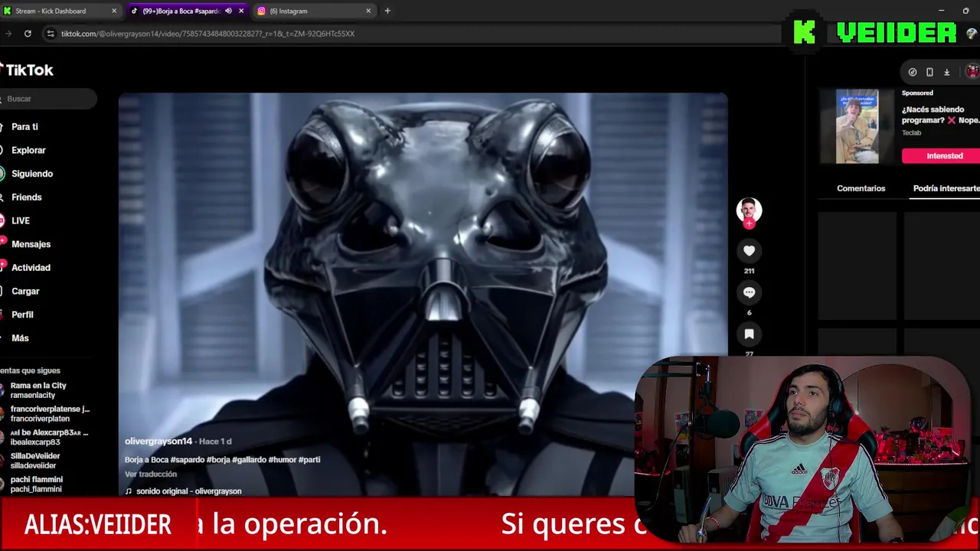Open olivergrayson14's avatar beside the video
This screenshot has width=980, height=551.
pos(749,209)
